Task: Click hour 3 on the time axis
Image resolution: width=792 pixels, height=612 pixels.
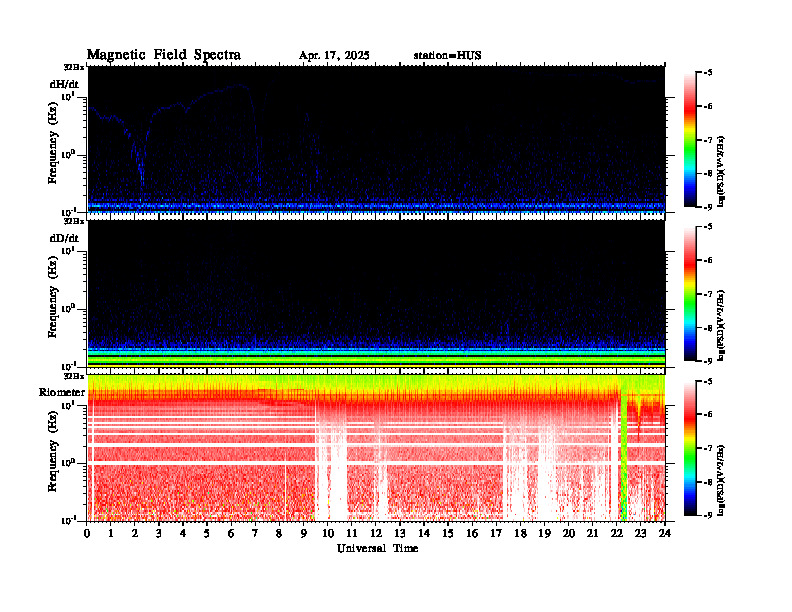Action: pyautogui.click(x=159, y=533)
